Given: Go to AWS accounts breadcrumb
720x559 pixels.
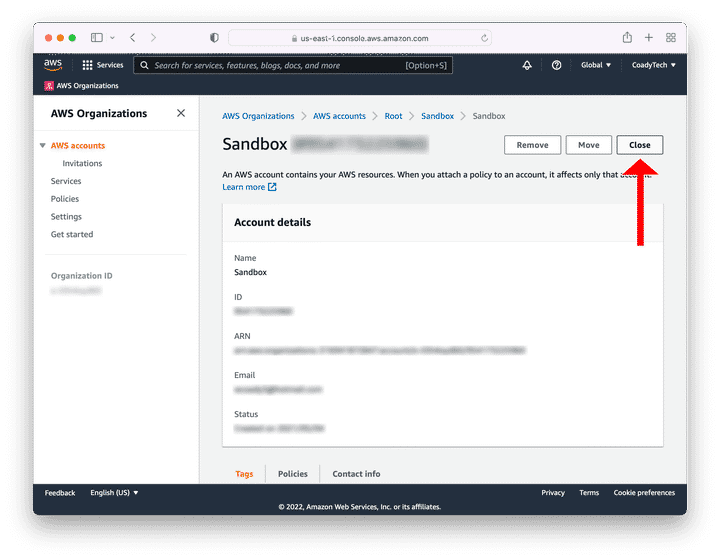Looking at the screenshot, I should pyautogui.click(x=339, y=116).
